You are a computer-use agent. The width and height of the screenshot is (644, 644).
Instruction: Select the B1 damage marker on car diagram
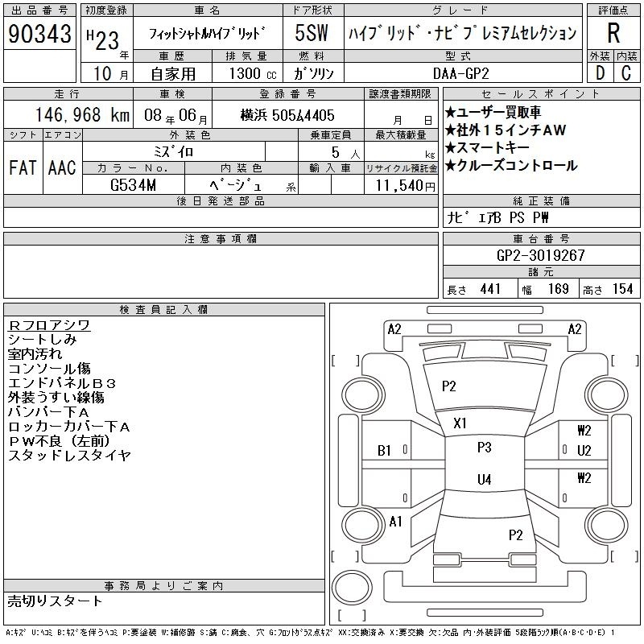(x=385, y=451)
